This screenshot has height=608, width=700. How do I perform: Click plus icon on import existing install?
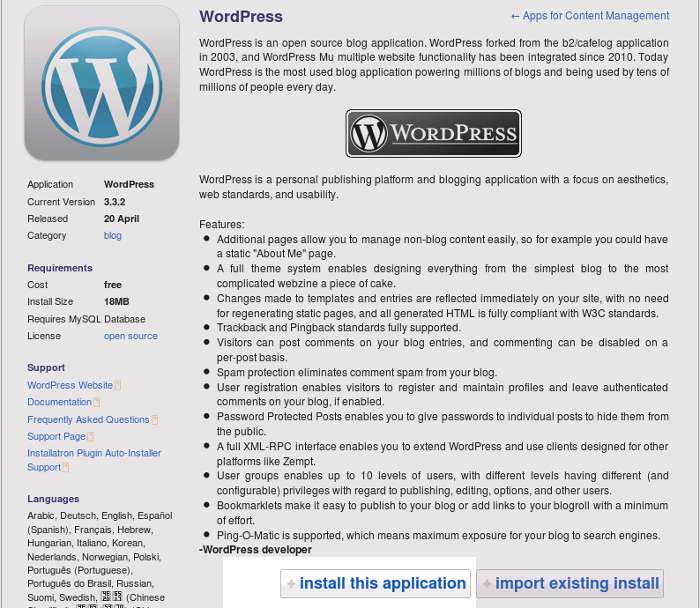[x=486, y=584]
